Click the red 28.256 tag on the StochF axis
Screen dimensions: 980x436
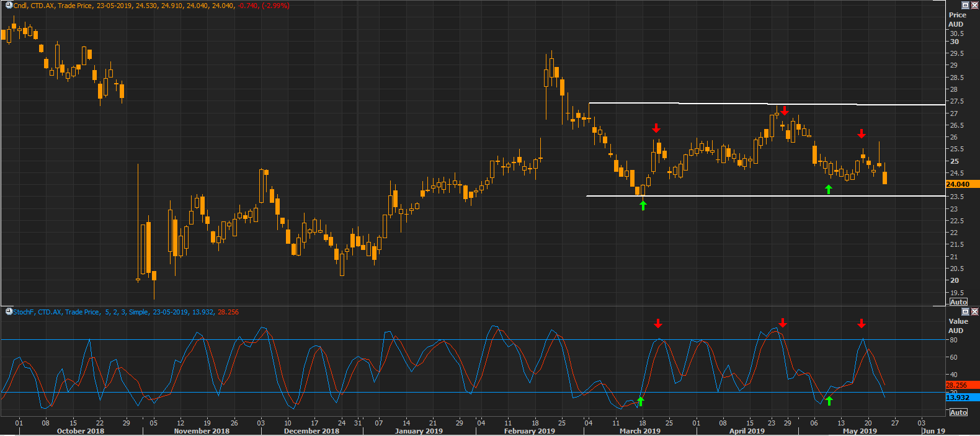pyautogui.click(x=963, y=385)
